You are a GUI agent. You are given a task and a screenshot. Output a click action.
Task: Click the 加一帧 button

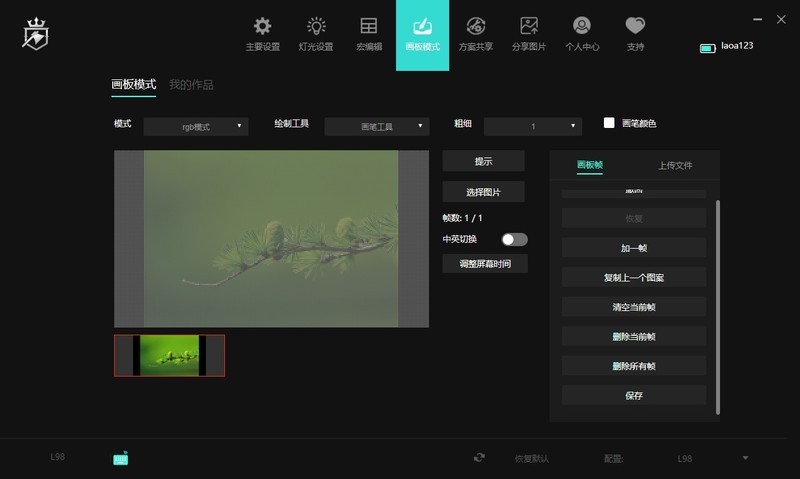tap(634, 248)
